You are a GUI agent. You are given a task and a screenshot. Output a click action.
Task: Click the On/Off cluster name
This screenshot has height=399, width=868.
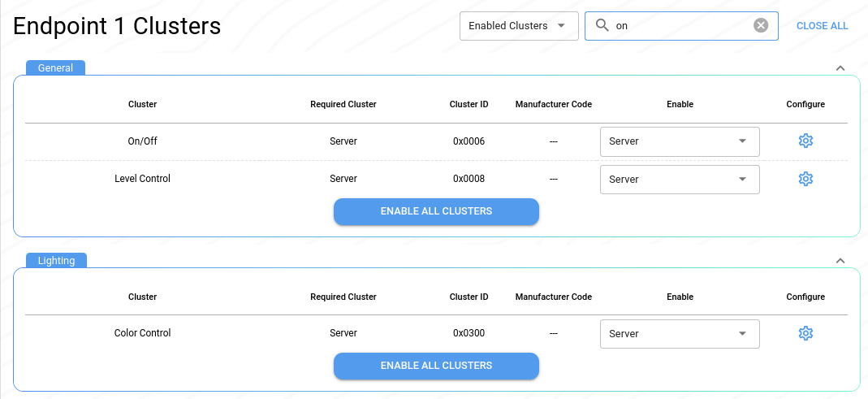point(142,141)
